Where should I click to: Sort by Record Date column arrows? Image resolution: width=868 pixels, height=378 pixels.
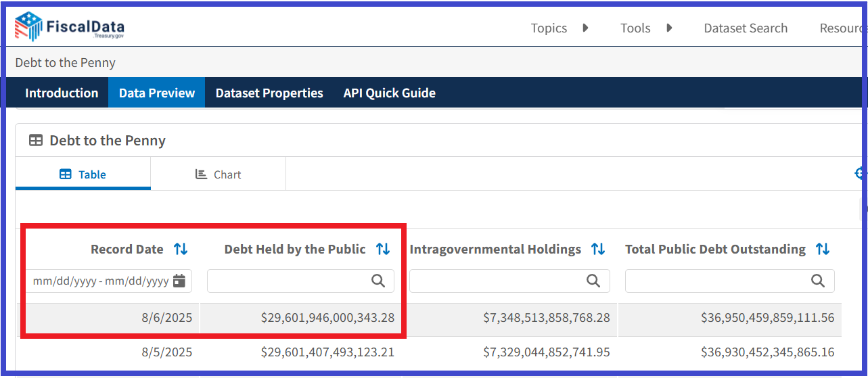point(181,249)
